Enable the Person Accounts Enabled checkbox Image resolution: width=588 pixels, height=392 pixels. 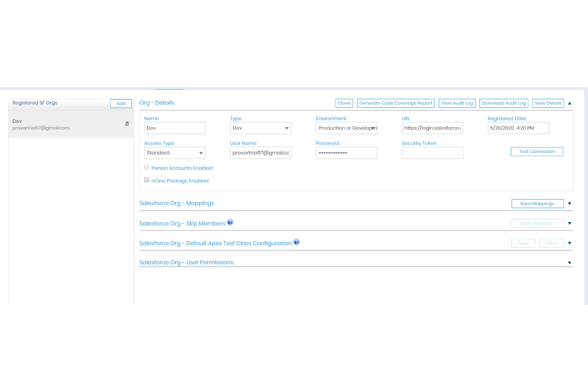pos(147,167)
